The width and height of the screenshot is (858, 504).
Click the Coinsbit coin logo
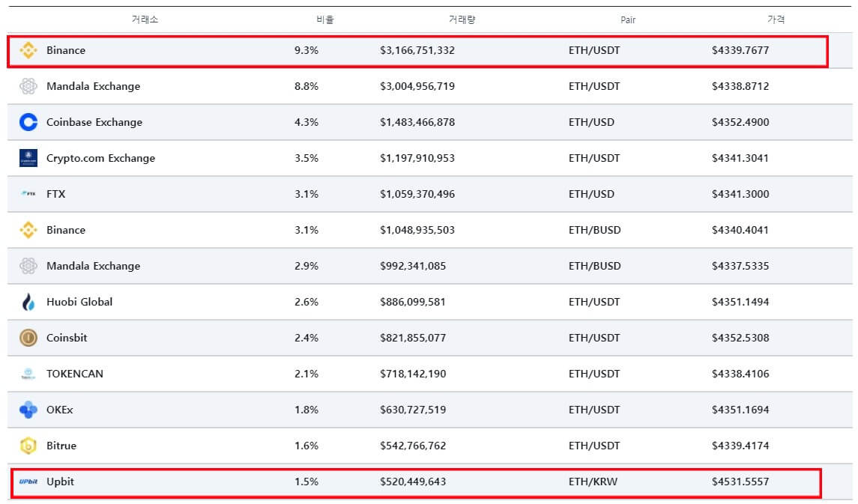point(28,338)
